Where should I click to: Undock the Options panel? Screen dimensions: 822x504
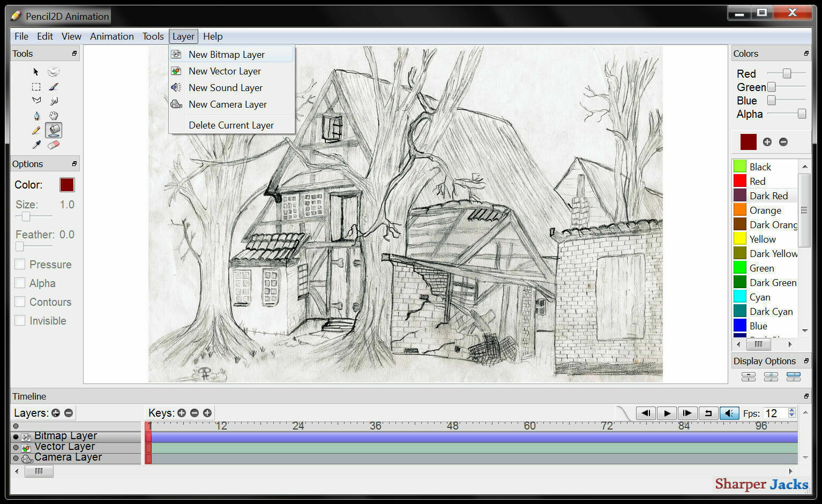click(x=74, y=164)
